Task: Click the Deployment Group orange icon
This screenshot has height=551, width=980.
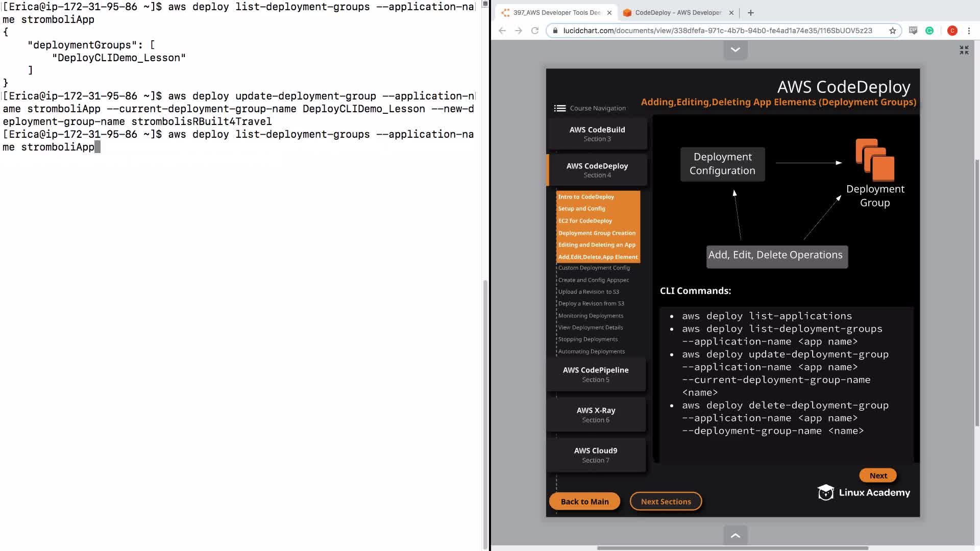Action: (875, 160)
